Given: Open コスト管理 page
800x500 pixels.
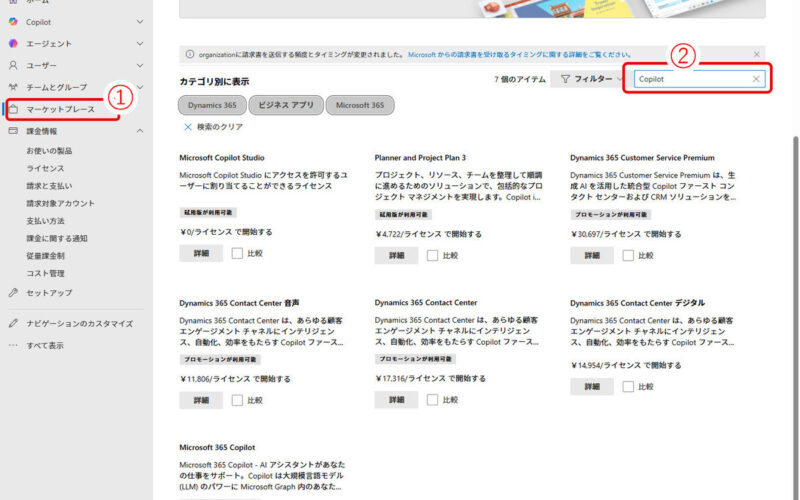Looking at the screenshot, I should pos(45,273).
